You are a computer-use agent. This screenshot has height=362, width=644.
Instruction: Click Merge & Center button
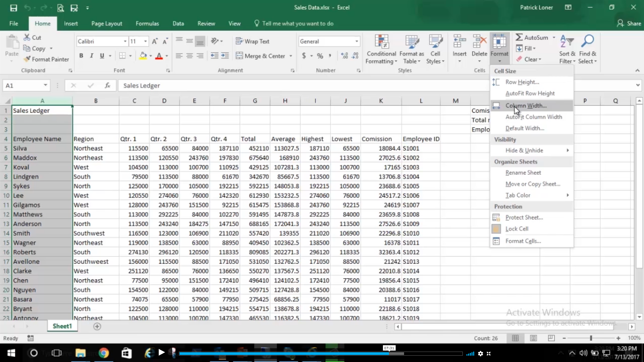pyautogui.click(x=261, y=56)
